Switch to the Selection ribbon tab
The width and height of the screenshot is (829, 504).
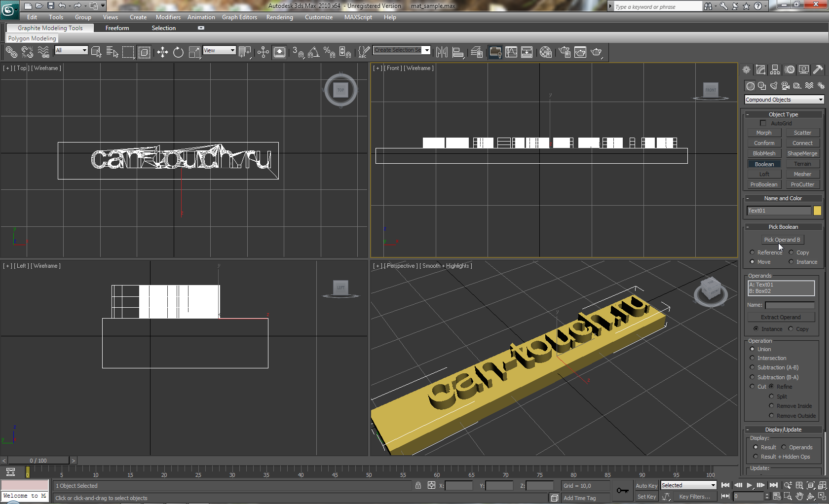pos(164,28)
